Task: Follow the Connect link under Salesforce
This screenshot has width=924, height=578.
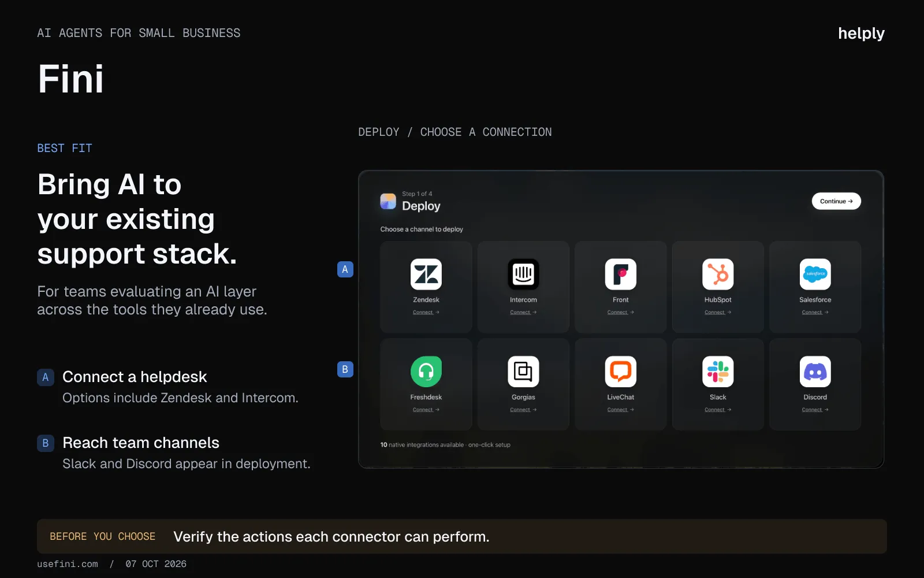Action: click(x=815, y=312)
